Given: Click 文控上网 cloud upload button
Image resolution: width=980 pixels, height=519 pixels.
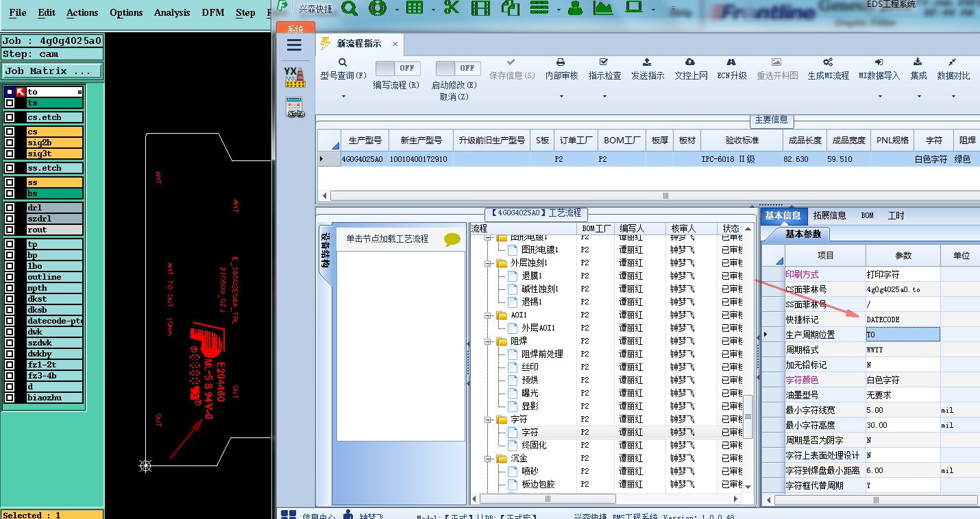Looking at the screenshot, I should point(691,69).
